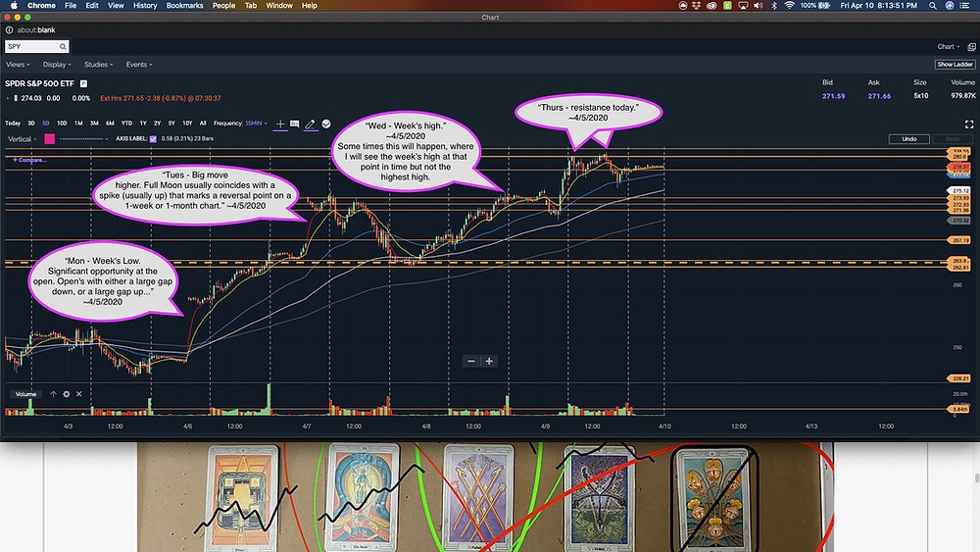Open Notification Center list icon
Viewport: 980px width, 552px height.
point(965,5)
